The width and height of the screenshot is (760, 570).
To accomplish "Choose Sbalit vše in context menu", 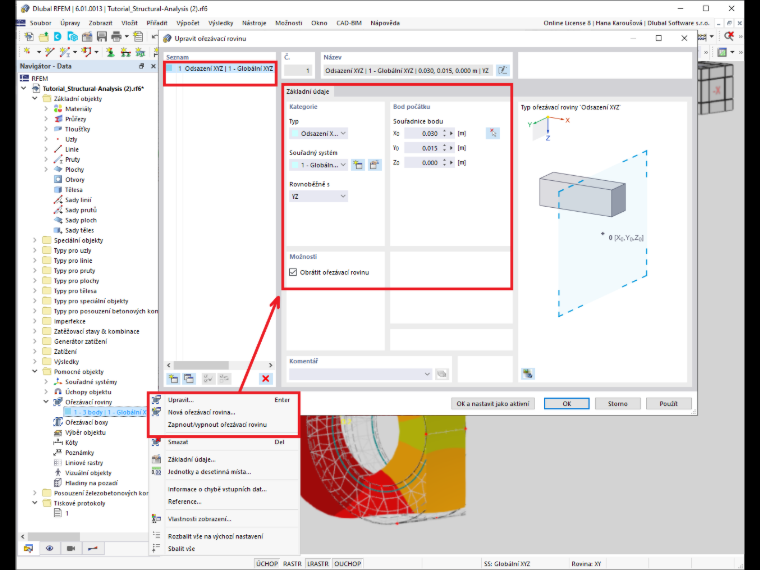I will [x=225, y=549].
